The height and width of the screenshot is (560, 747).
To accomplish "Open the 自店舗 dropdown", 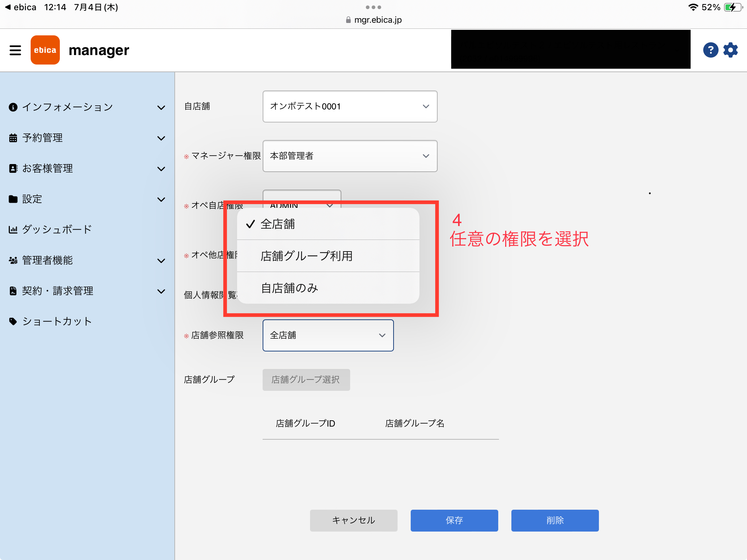I will [x=350, y=106].
